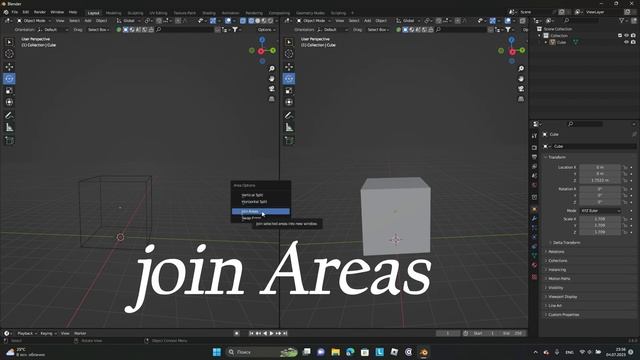This screenshot has width=640, height=360.
Task: Open the File menu
Action: tap(15, 12)
